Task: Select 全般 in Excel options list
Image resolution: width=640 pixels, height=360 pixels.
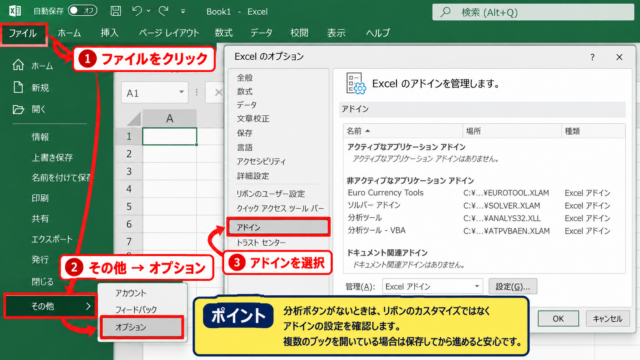Action: [245, 78]
